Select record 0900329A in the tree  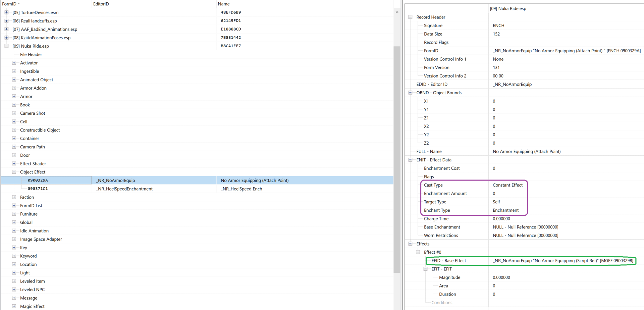click(x=38, y=180)
